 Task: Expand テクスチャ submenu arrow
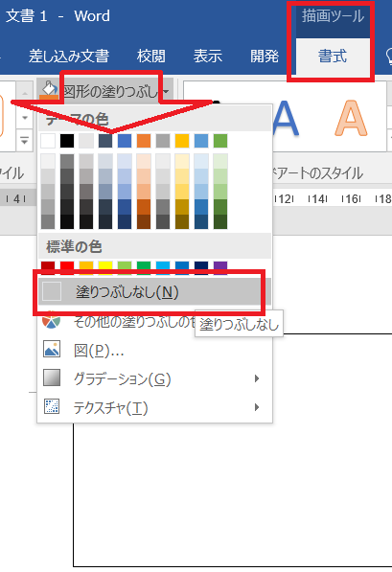257,407
